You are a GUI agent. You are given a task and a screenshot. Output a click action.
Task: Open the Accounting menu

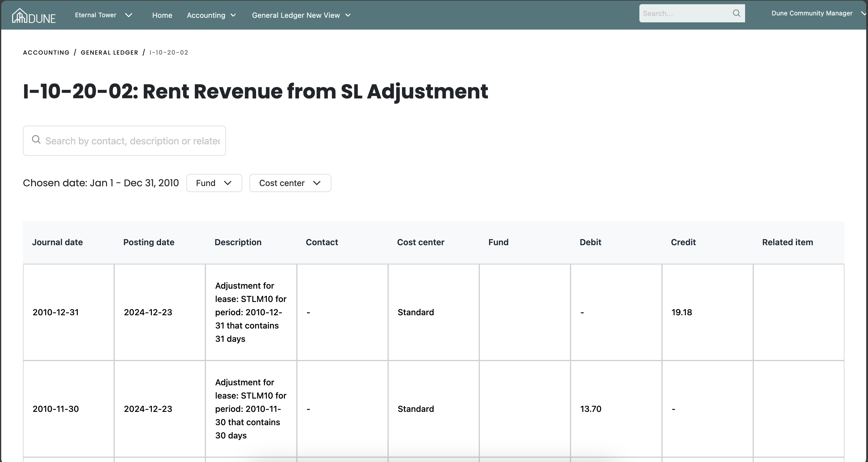point(206,15)
